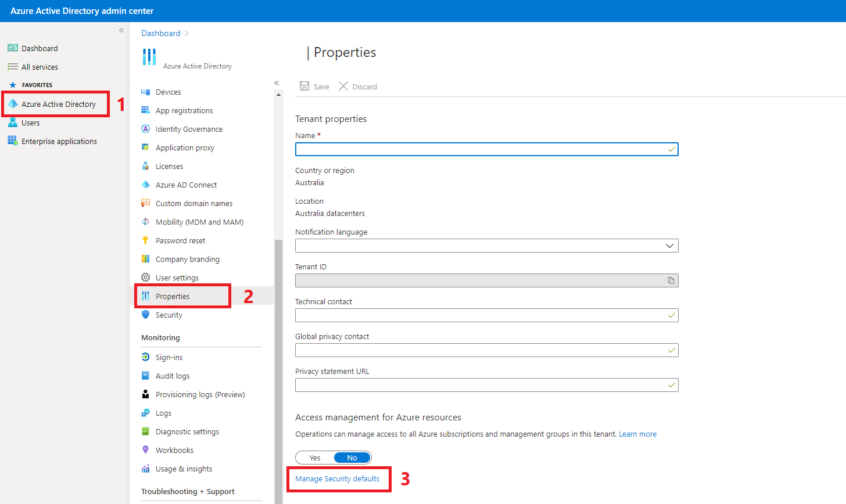Click the Identity Governance icon

pyautogui.click(x=146, y=129)
